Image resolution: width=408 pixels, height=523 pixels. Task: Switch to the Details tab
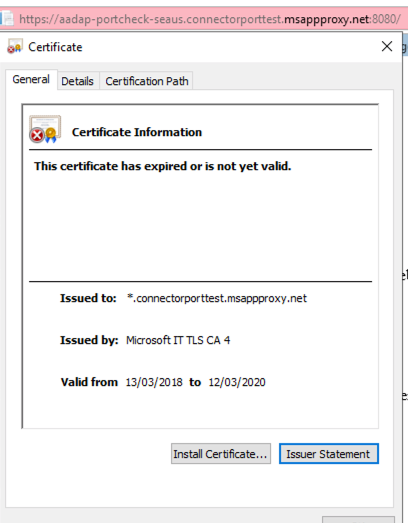tap(77, 81)
